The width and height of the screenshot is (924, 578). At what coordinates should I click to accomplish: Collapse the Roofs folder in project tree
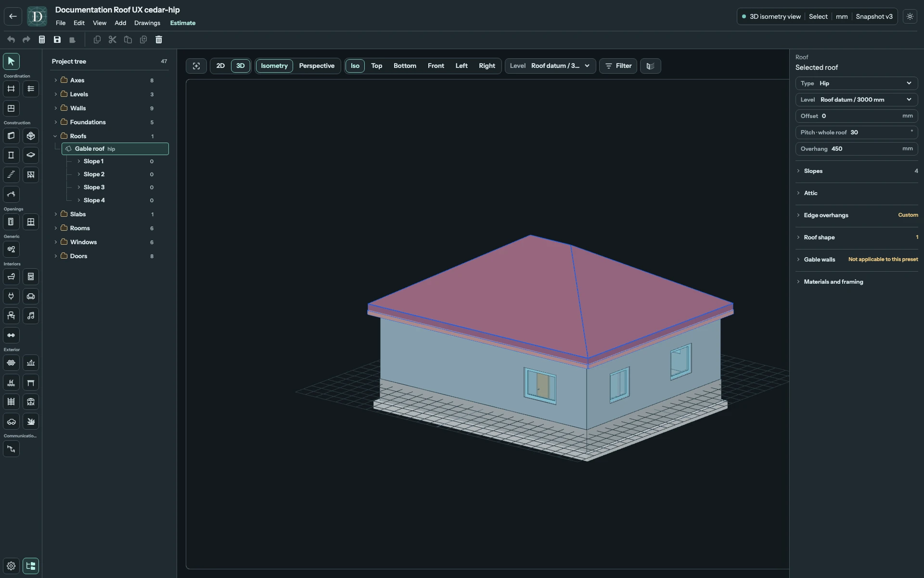(x=56, y=136)
